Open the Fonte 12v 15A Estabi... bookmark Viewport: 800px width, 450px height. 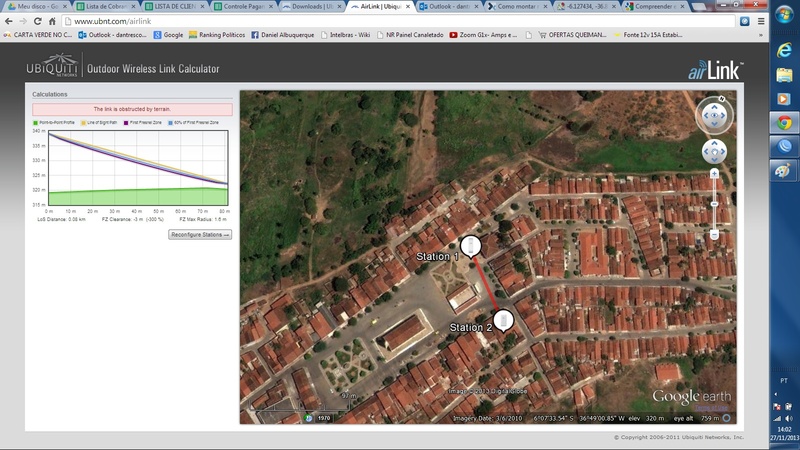coord(648,35)
